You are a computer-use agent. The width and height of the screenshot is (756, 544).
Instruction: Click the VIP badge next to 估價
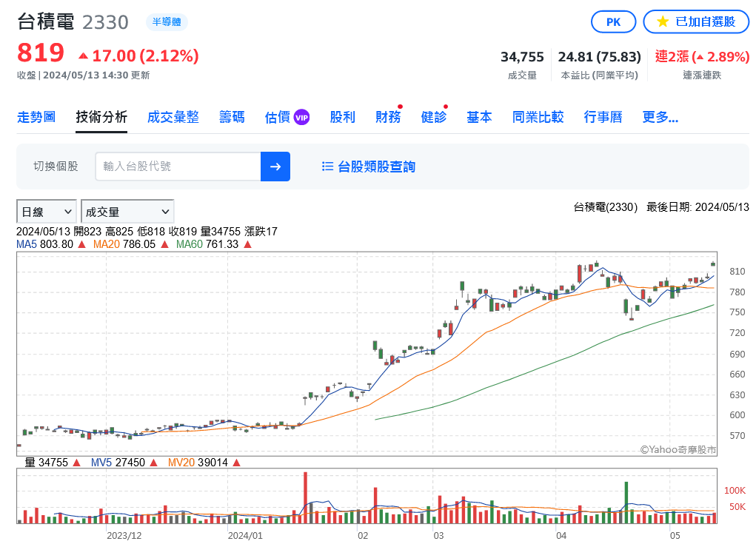(x=302, y=118)
